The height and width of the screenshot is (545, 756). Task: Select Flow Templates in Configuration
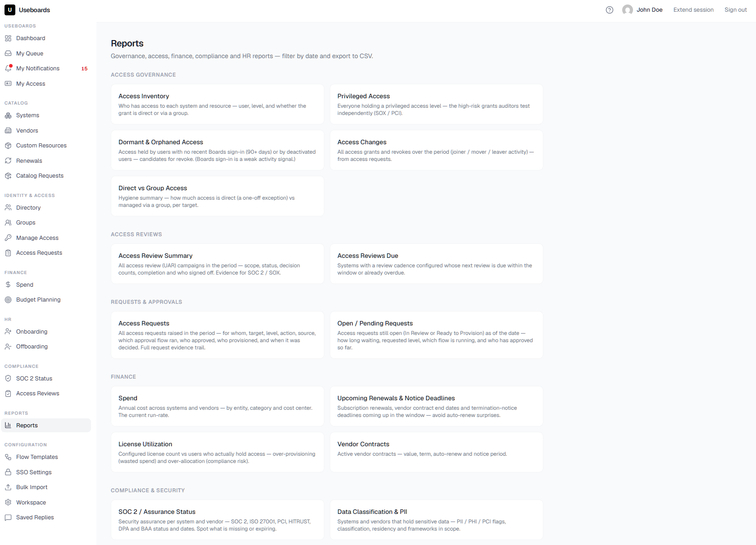pos(46,457)
